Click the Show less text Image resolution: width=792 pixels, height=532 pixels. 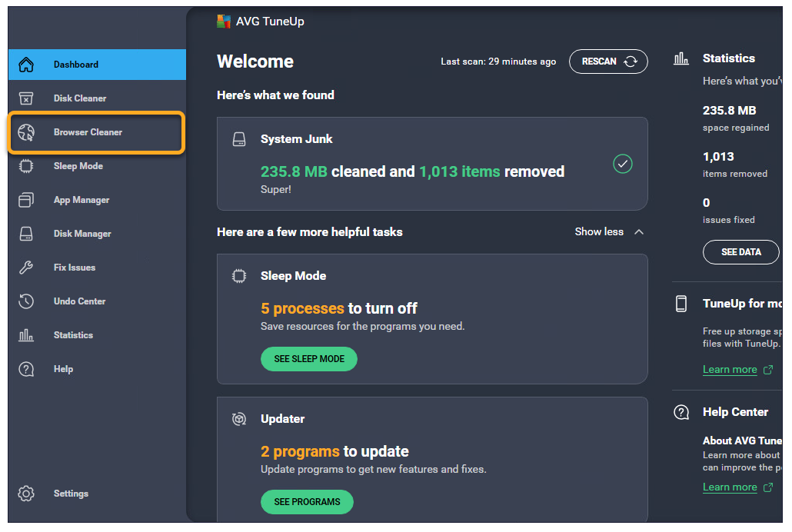pos(599,231)
